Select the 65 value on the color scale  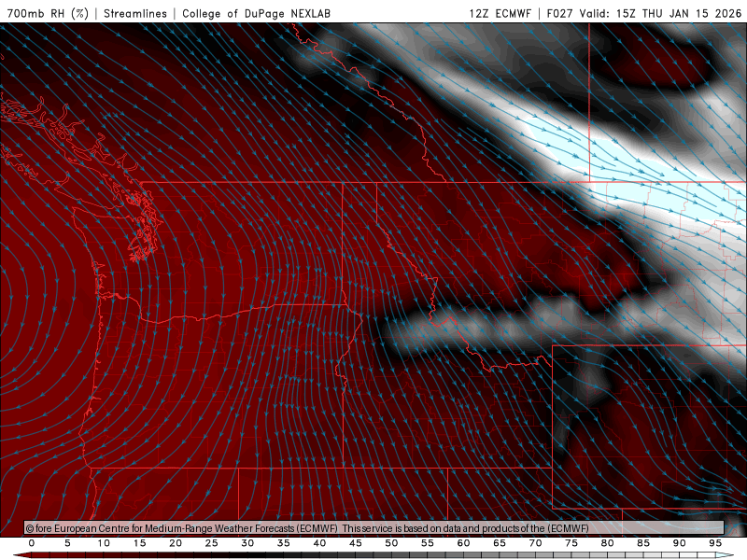(x=500, y=543)
